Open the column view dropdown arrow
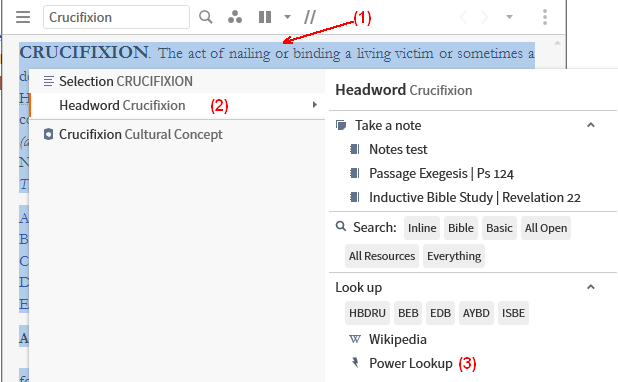 (x=287, y=17)
